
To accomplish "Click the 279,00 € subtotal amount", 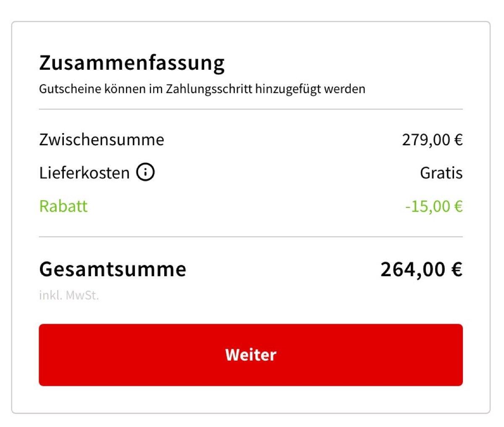I will click(x=432, y=139).
